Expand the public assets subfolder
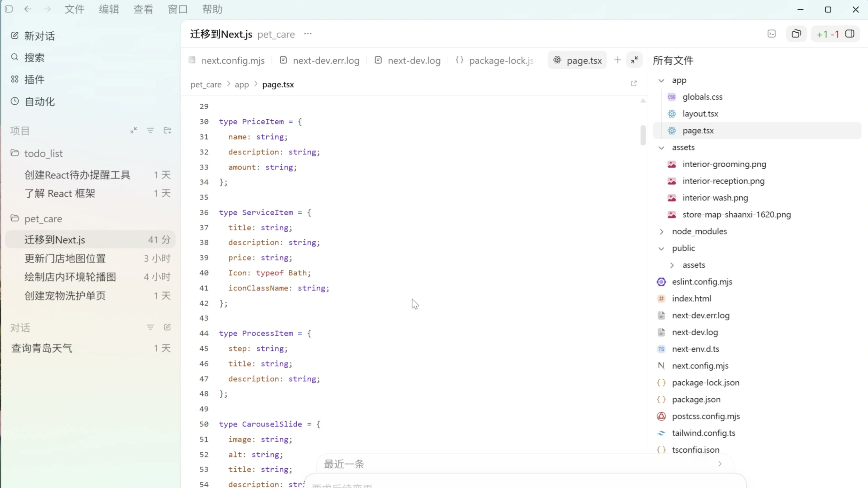868x488 pixels. coord(672,265)
